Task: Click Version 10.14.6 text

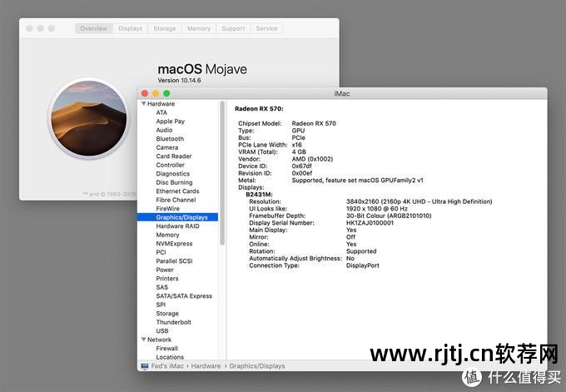Action: click(180, 80)
